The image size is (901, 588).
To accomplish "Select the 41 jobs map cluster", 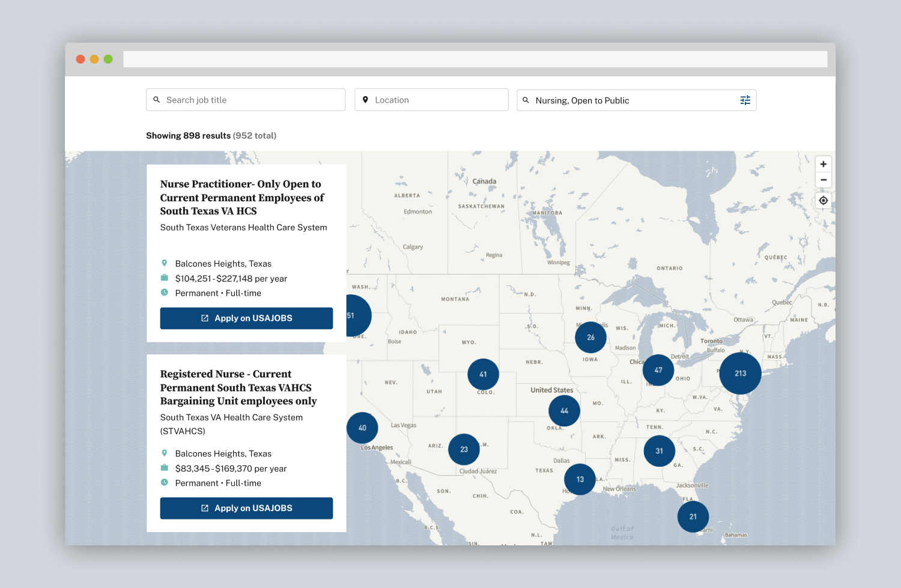I will coord(483,374).
